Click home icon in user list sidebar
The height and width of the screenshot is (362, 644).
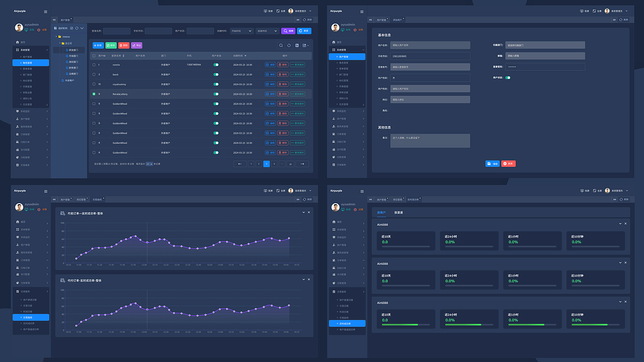coord(17,42)
